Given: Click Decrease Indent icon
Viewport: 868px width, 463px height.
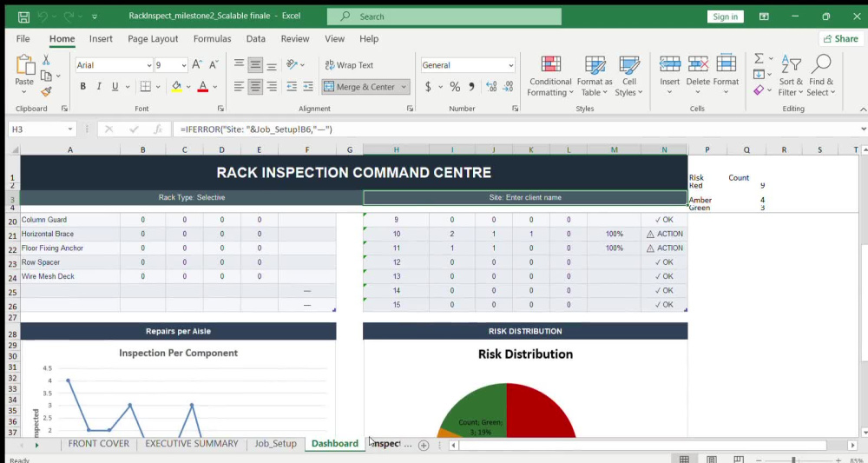Looking at the screenshot, I should 292,86.
